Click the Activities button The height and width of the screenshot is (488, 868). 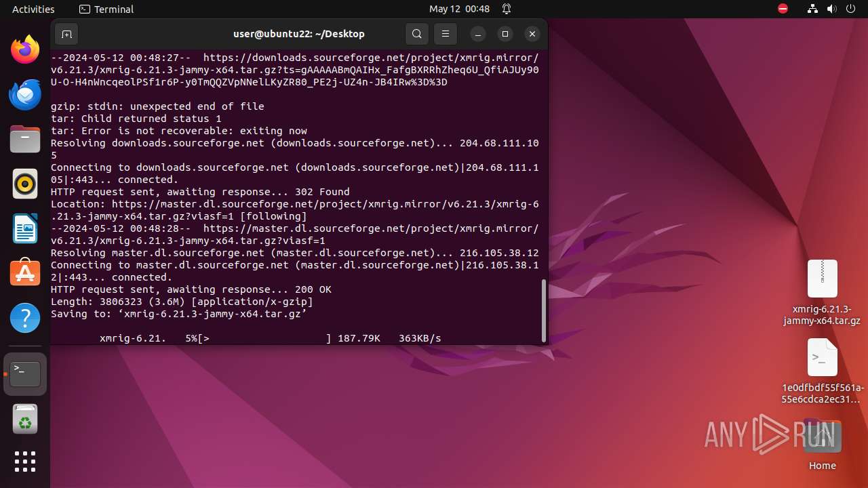coord(33,9)
